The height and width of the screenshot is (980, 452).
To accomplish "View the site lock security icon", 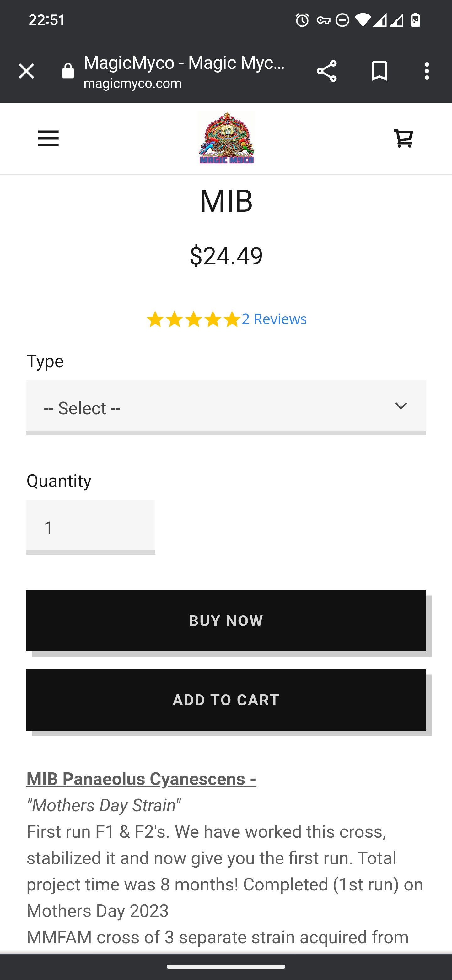I will coord(68,71).
